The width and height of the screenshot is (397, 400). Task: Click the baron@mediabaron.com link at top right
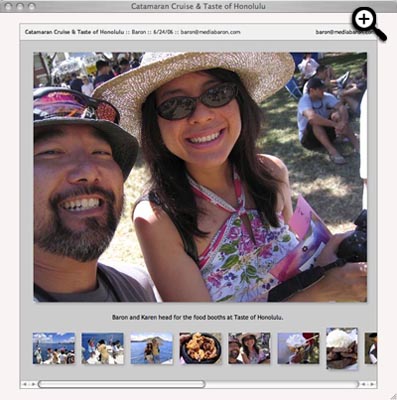344,32
